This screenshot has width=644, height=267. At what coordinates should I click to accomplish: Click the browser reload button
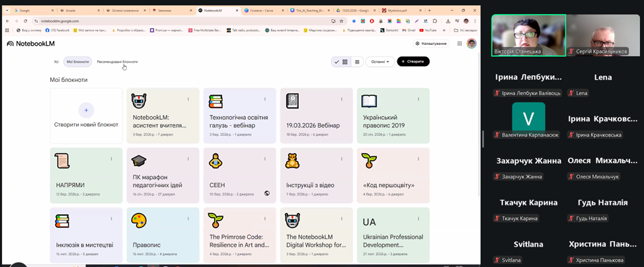26,21
